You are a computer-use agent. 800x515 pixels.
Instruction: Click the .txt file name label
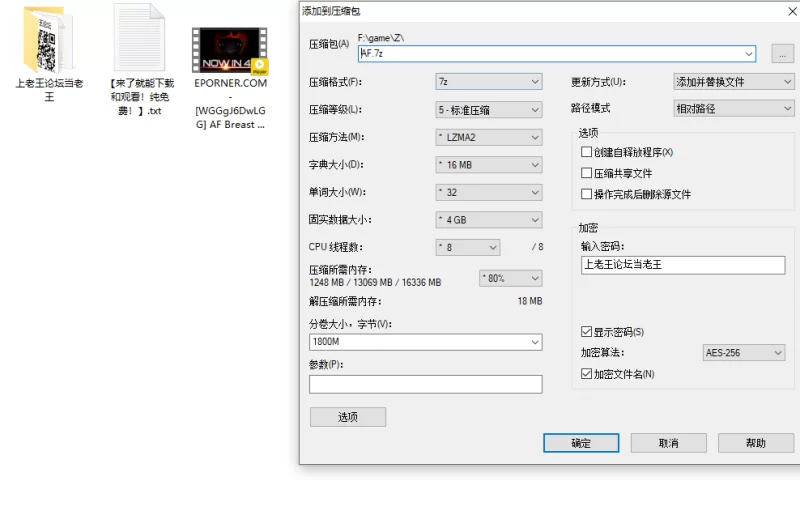[x=140, y=97]
